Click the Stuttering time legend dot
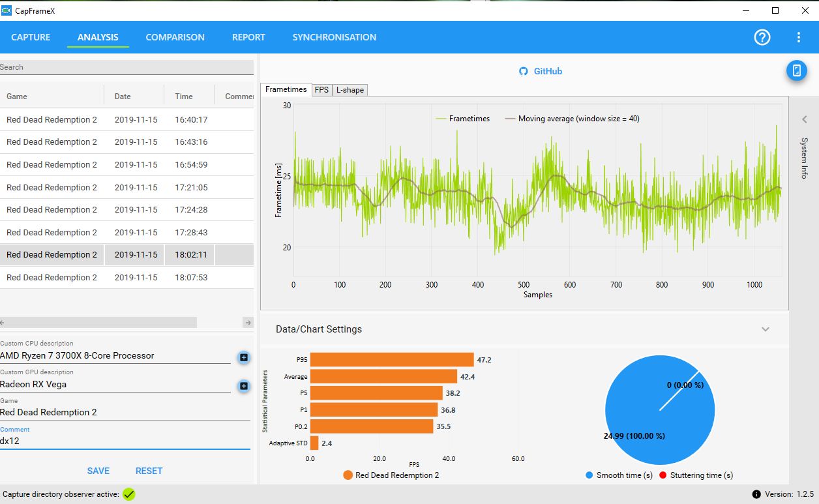 664,475
